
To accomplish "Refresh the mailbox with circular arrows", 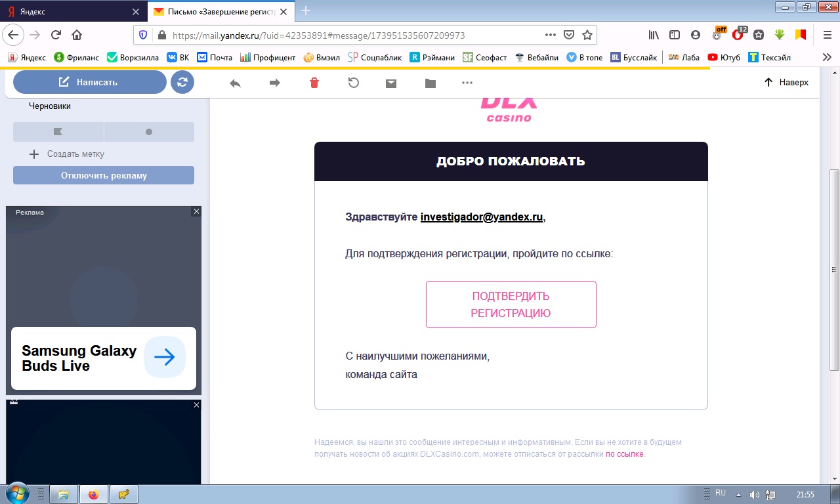I will [182, 82].
